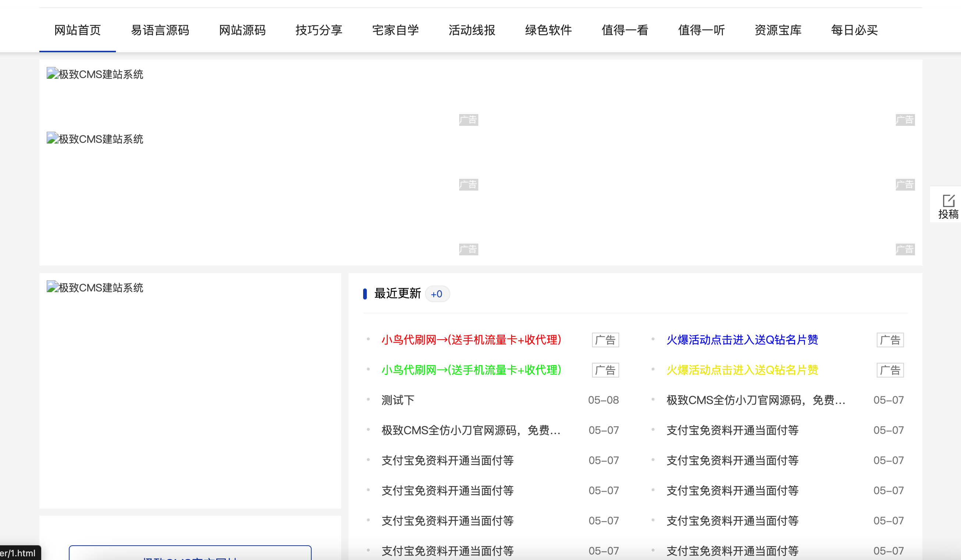Open 网站源码 navigation item
This screenshot has width=961, height=560.
point(242,30)
